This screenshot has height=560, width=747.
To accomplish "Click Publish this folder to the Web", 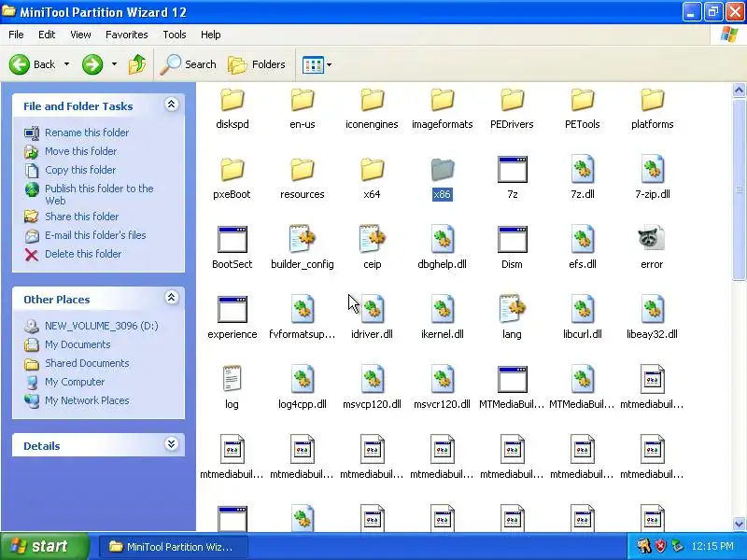I will click(99, 194).
